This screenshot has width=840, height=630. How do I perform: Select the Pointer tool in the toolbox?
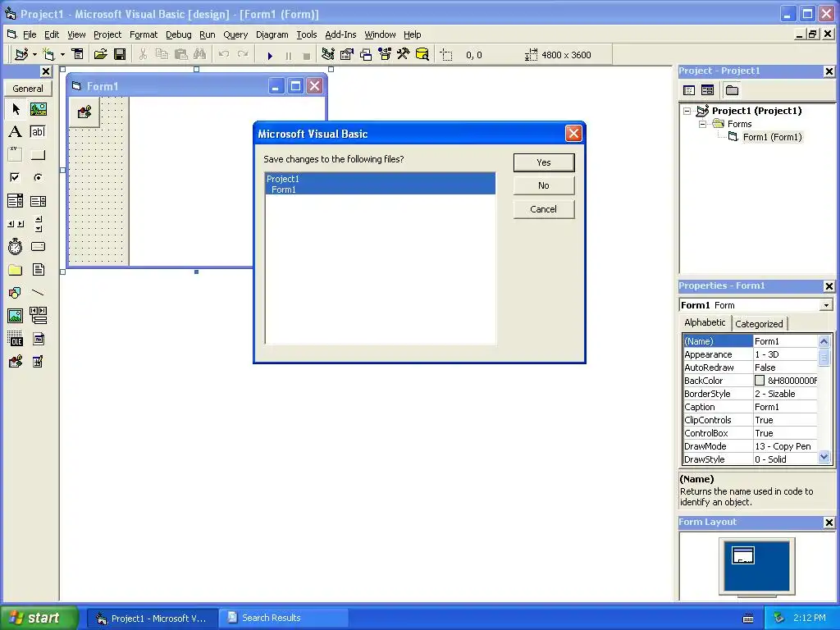[x=16, y=109]
